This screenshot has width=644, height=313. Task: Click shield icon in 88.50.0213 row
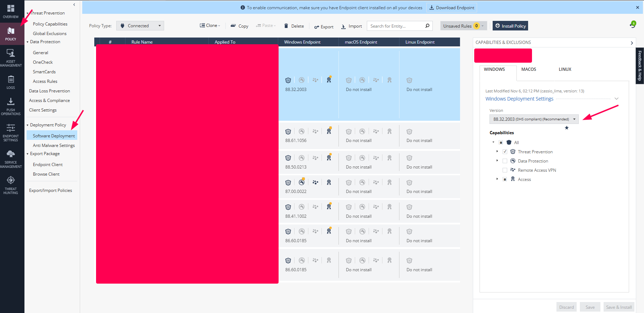288,158
